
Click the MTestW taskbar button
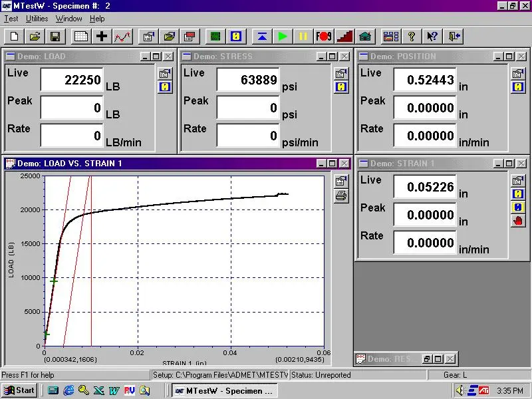pos(224,391)
